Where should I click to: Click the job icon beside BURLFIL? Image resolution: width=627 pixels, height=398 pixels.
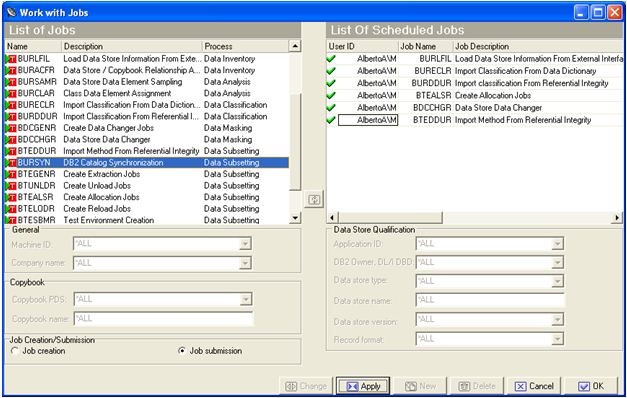11,59
